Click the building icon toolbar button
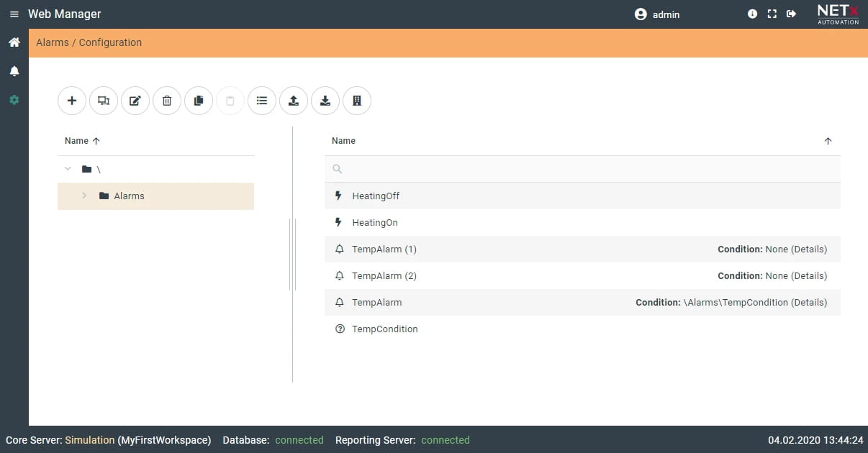The image size is (868, 453). 357,101
